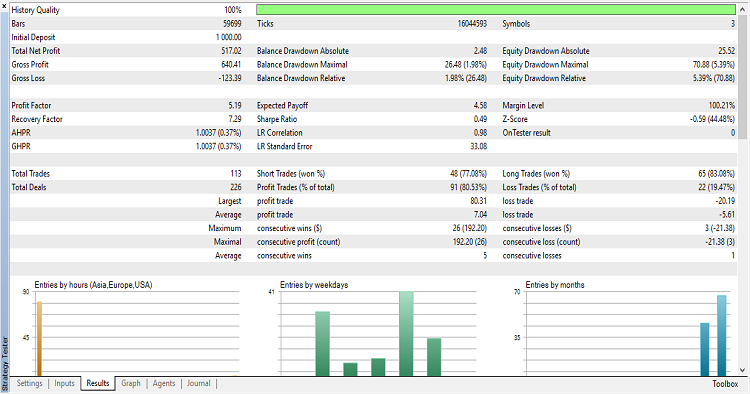Click the largest profit trade value 80.31

pos(479,201)
